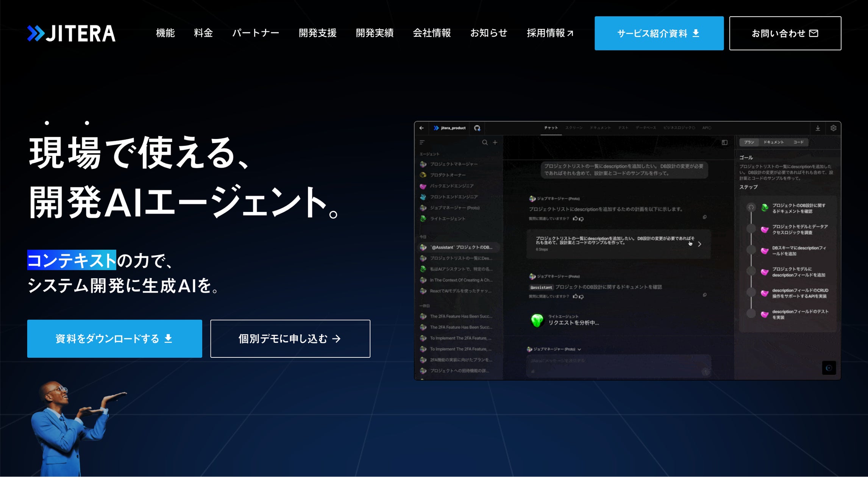Open the コード tab in the right panel
The width and height of the screenshot is (868, 477).
tap(799, 142)
